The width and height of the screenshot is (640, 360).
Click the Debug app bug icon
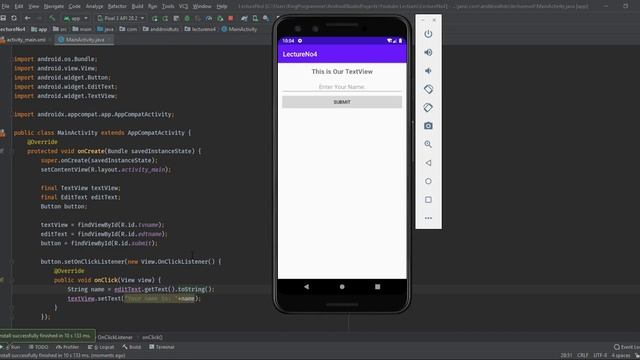[187, 18]
